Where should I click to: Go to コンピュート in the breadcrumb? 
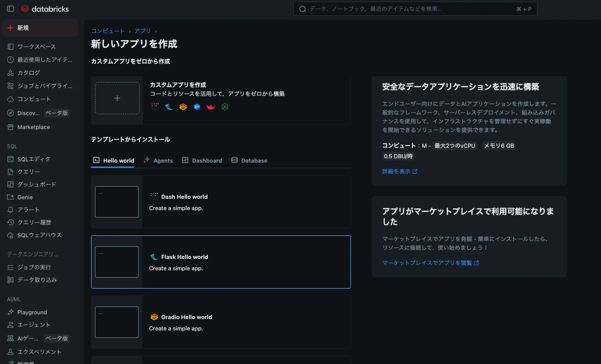click(108, 31)
